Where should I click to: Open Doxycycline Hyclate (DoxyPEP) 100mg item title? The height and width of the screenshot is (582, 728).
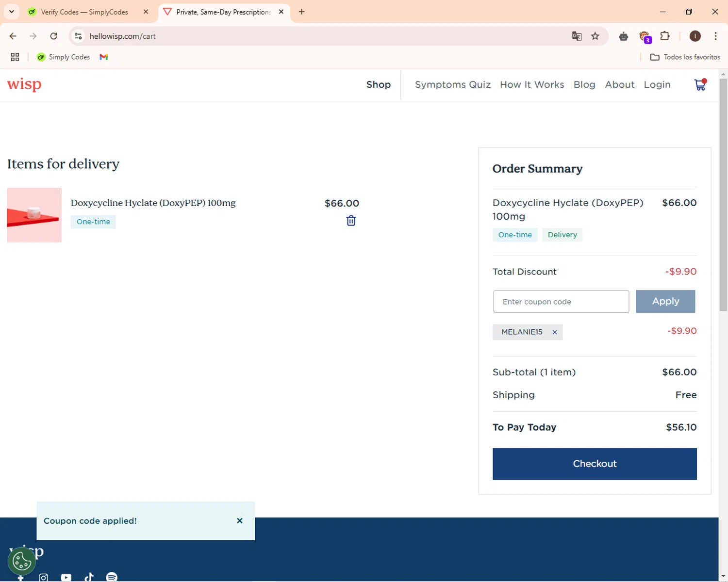click(153, 203)
